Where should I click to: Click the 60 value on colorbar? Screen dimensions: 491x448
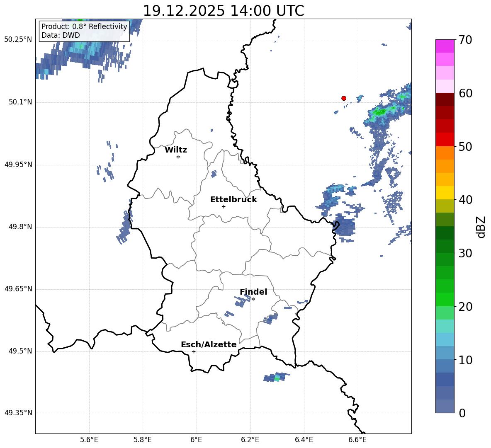coord(465,93)
